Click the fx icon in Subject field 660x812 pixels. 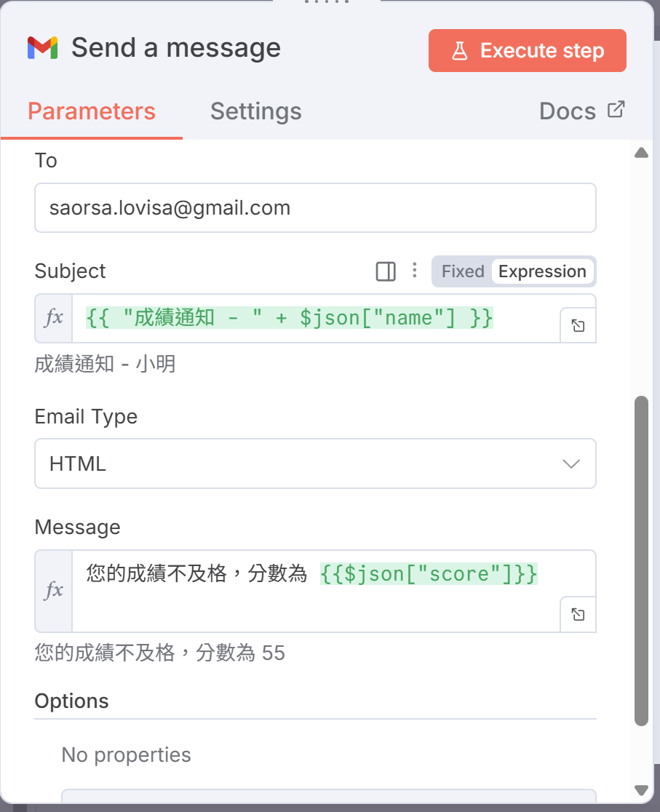54,318
